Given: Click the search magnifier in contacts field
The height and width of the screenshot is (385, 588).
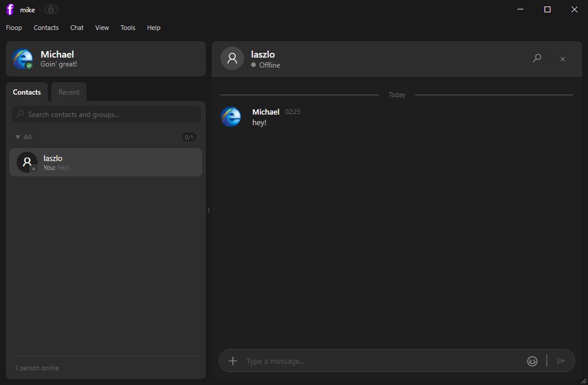Looking at the screenshot, I should tap(20, 114).
